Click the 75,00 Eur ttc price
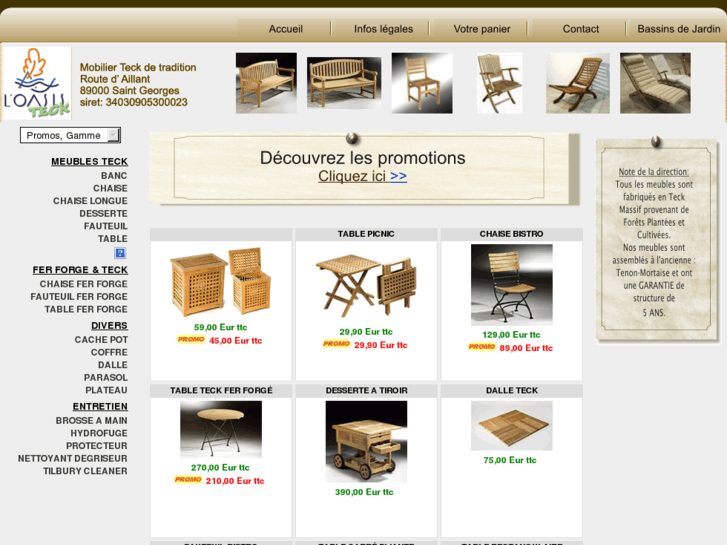727x545 pixels. click(x=510, y=460)
